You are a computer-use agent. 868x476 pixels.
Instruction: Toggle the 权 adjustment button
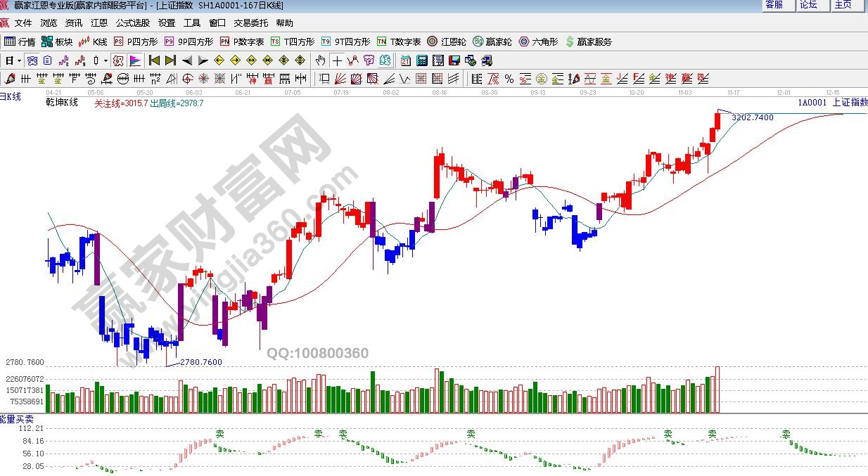pos(118,60)
